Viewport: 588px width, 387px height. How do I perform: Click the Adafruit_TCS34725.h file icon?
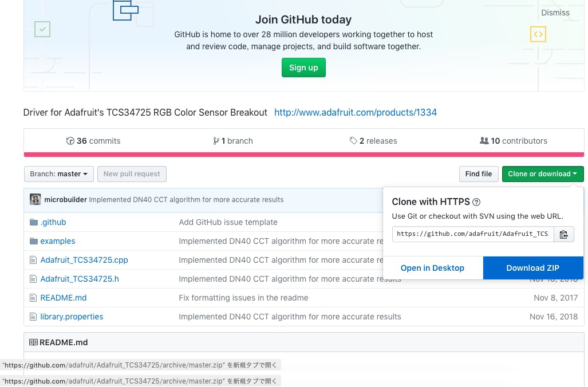coord(33,279)
